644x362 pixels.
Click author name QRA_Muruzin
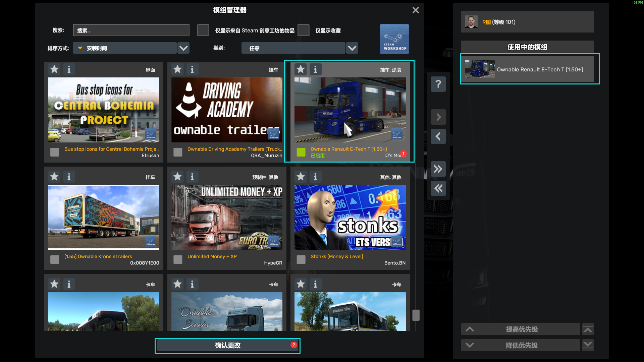(267, 156)
